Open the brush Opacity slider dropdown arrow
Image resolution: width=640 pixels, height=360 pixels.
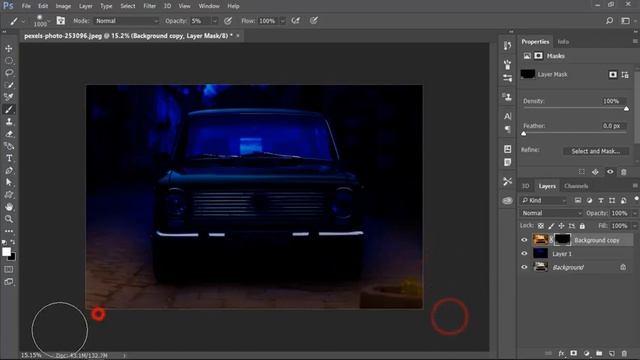pos(215,21)
